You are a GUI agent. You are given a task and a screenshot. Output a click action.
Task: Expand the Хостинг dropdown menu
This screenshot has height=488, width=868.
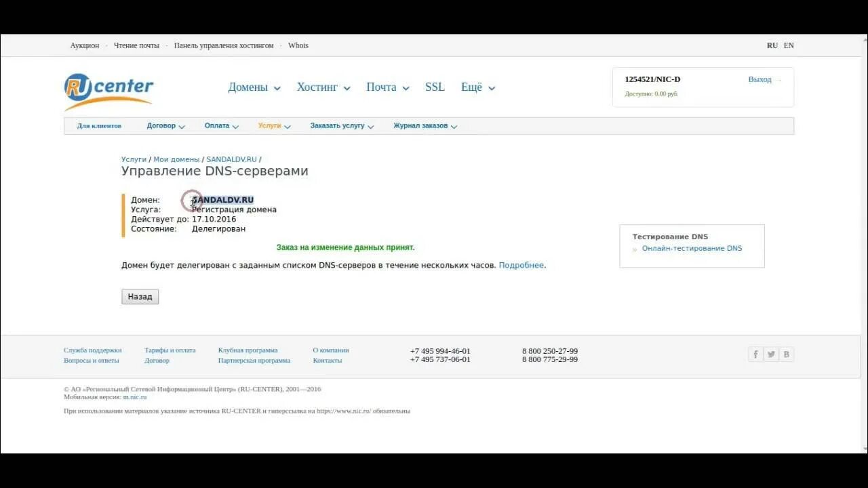click(x=323, y=87)
